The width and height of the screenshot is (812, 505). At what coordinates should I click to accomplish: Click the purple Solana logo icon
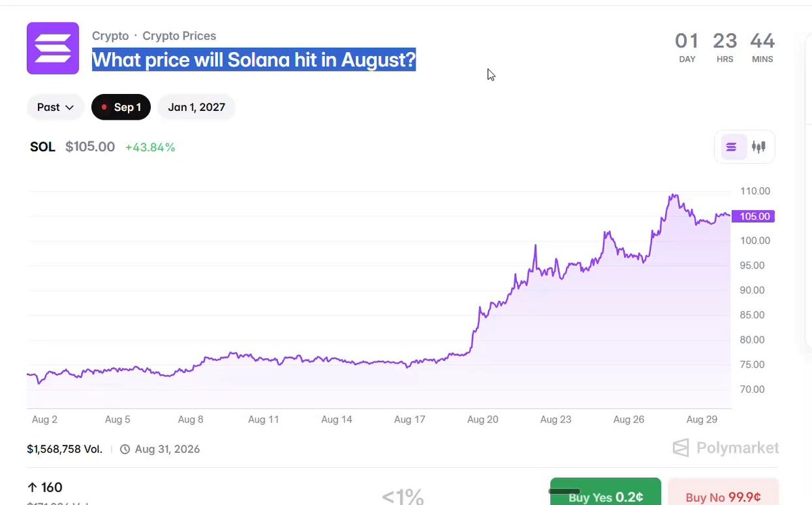tap(53, 48)
